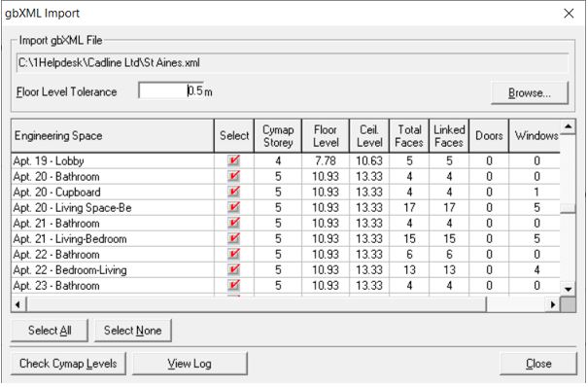Click Cymap storey 4 in Lobby row
Viewport: 588px width, 387px height.
(278, 160)
